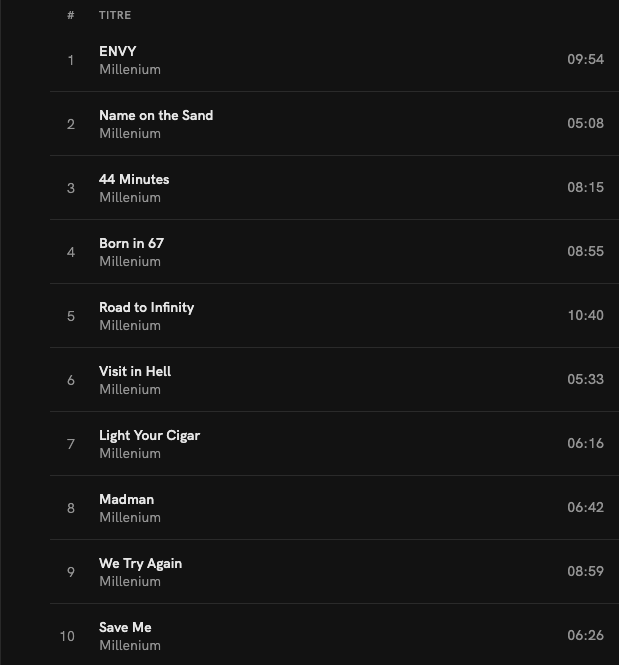Click the Save Me track title
The height and width of the screenshot is (665, 619).
125,627
